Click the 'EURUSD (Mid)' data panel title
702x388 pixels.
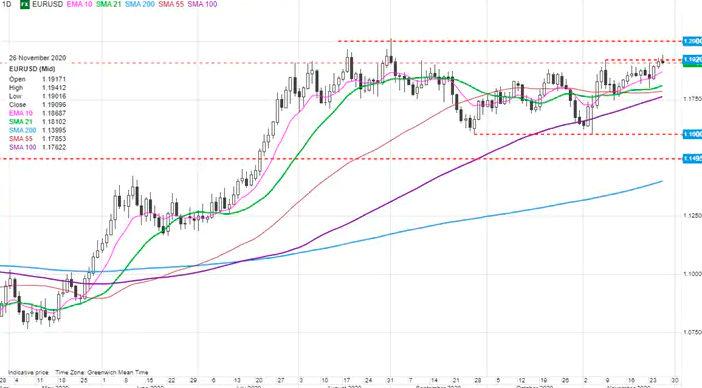[x=32, y=69]
